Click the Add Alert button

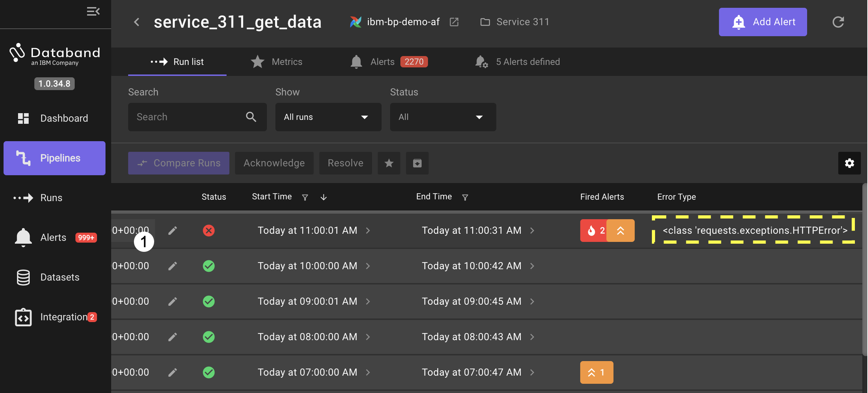click(x=762, y=22)
